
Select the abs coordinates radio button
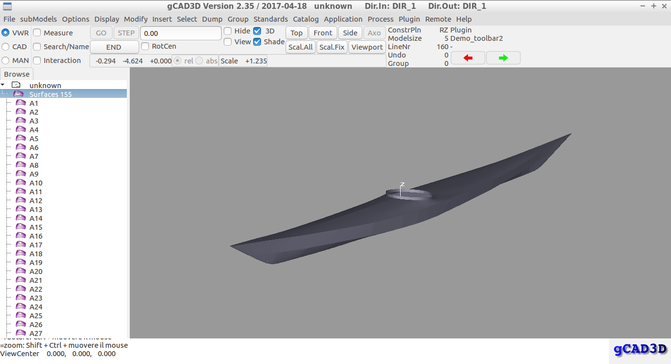[x=199, y=61]
